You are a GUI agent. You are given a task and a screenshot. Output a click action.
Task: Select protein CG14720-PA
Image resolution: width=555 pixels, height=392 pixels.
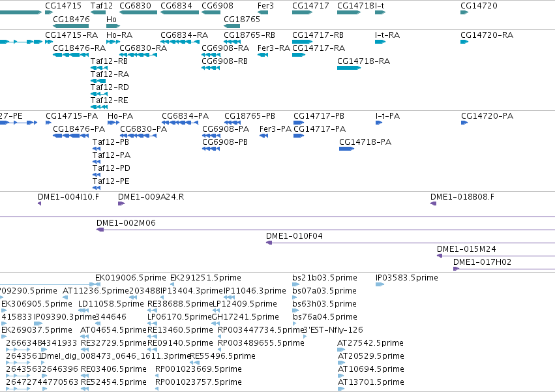(x=487, y=116)
